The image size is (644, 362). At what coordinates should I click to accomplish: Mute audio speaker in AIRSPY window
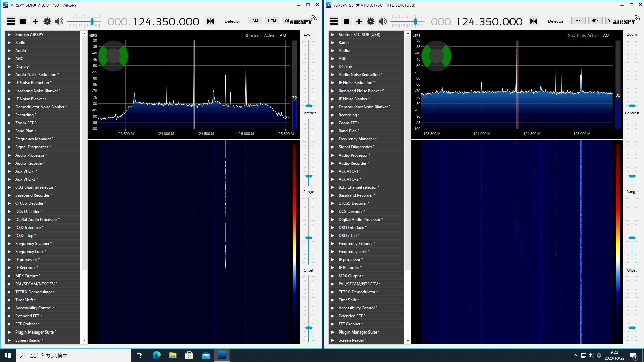tap(59, 21)
